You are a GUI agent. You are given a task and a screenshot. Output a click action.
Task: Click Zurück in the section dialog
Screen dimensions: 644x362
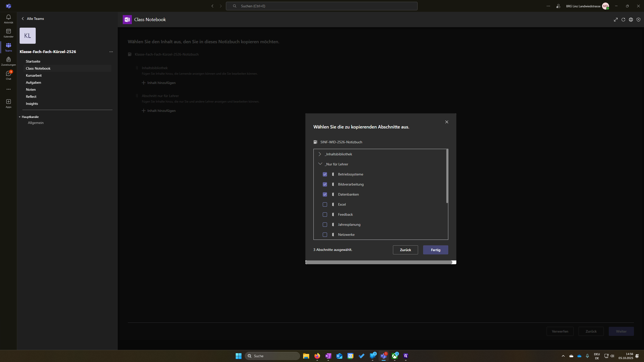point(405,250)
